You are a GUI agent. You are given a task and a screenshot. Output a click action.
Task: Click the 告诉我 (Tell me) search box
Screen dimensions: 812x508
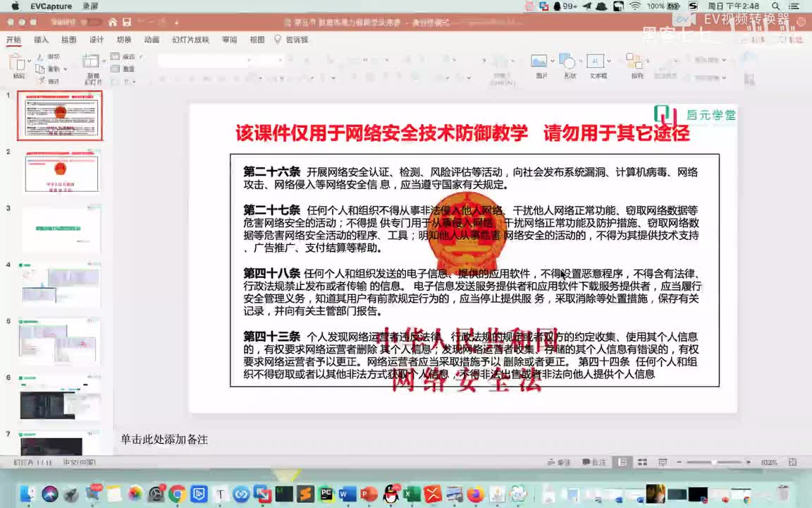[292, 40]
